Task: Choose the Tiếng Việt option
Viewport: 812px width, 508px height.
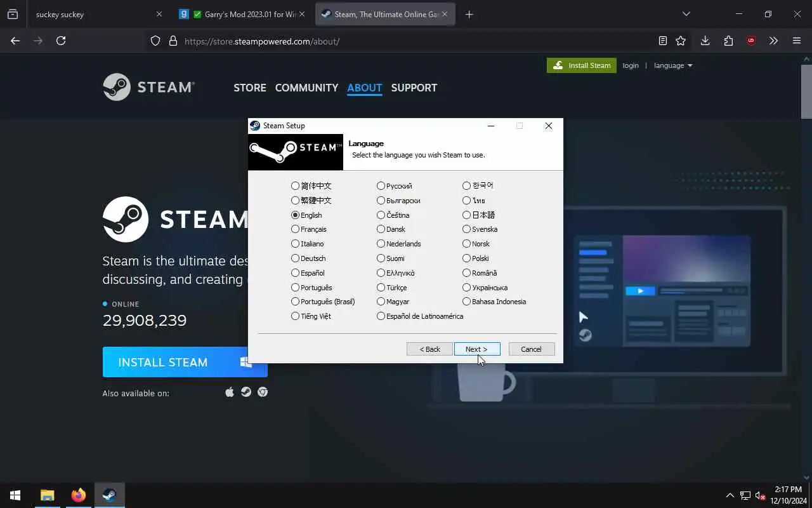Action: point(311,316)
